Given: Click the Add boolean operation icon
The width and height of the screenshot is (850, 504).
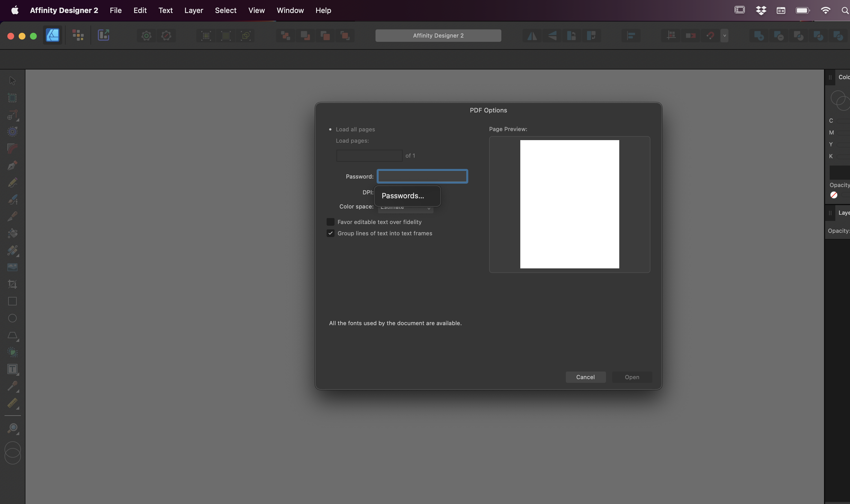Looking at the screenshot, I should click(759, 36).
